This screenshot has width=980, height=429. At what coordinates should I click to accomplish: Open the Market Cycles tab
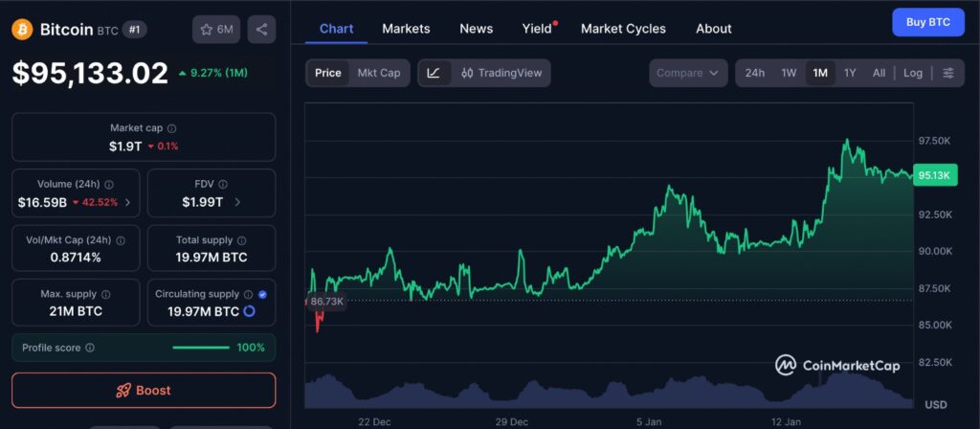tap(623, 29)
